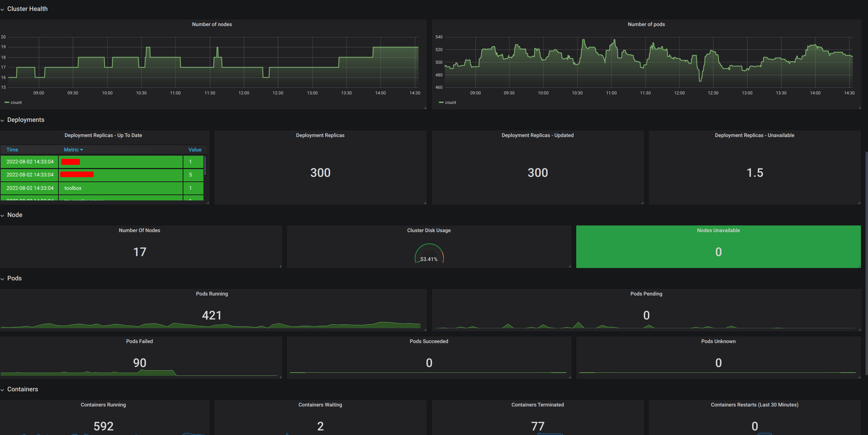
Task: Open the Nodes Unavailable panel title dropdown
Action: point(718,230)
